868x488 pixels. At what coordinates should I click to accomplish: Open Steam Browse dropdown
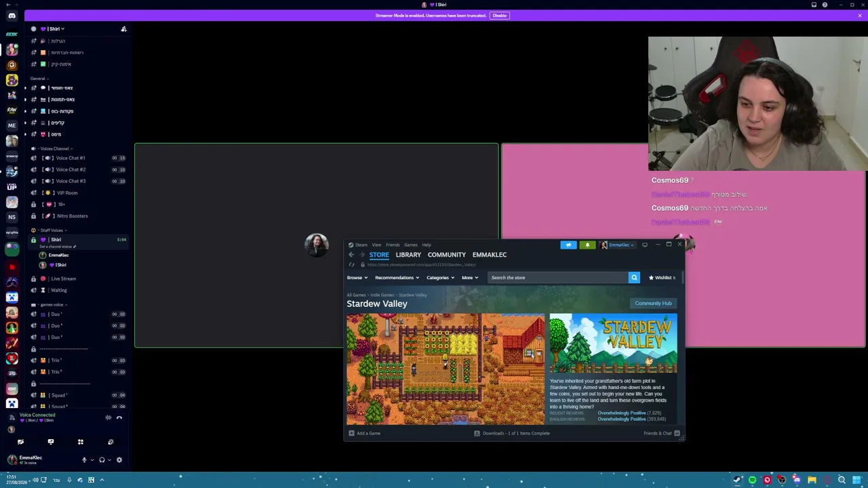tap(357, 277)
